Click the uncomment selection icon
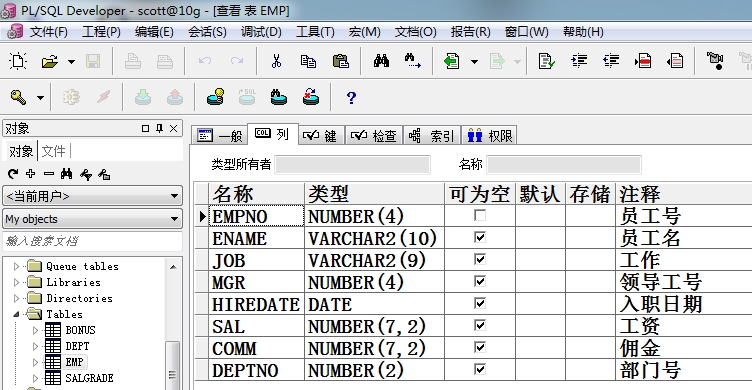 click(675, 61)
